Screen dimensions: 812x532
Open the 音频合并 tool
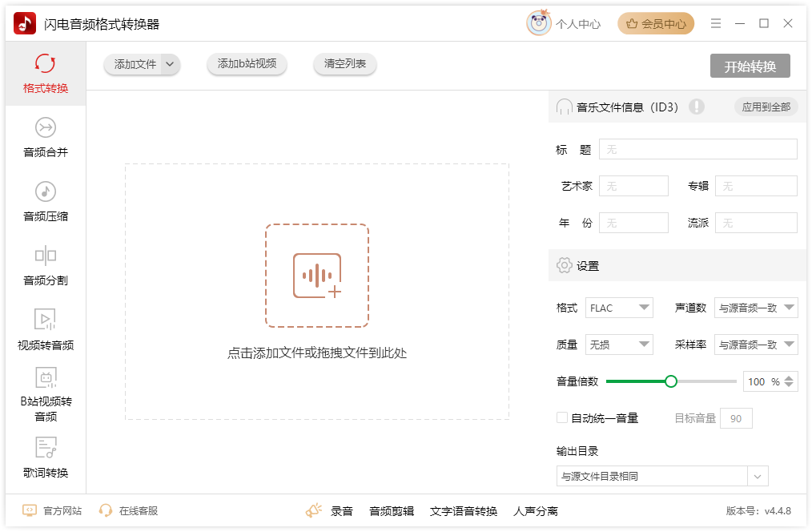46,138
